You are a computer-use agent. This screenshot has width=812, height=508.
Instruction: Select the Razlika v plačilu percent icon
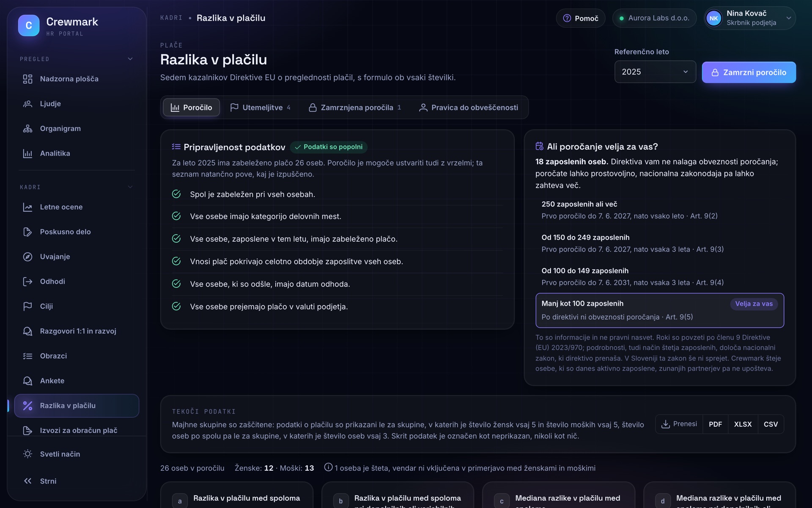coord(27,406)
